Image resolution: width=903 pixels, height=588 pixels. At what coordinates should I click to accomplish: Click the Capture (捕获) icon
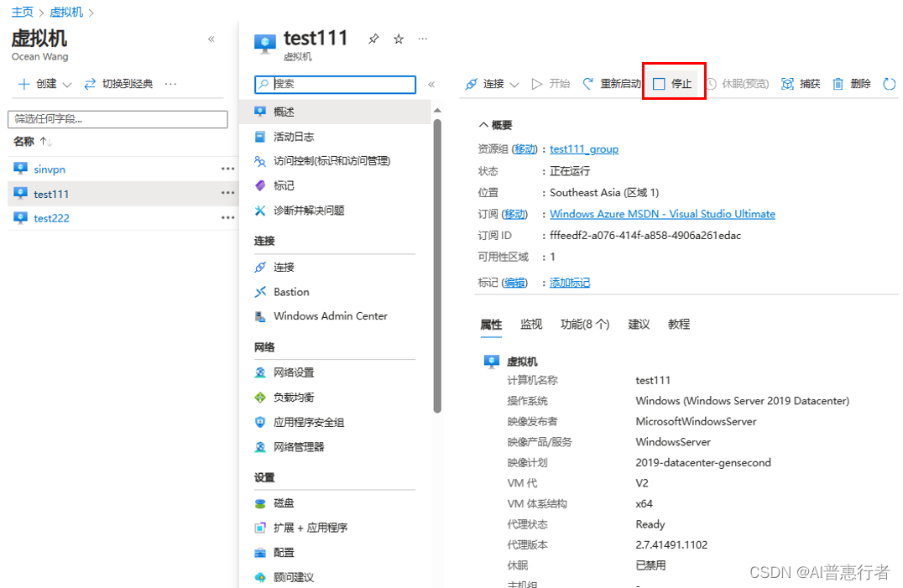coord(787,84)
